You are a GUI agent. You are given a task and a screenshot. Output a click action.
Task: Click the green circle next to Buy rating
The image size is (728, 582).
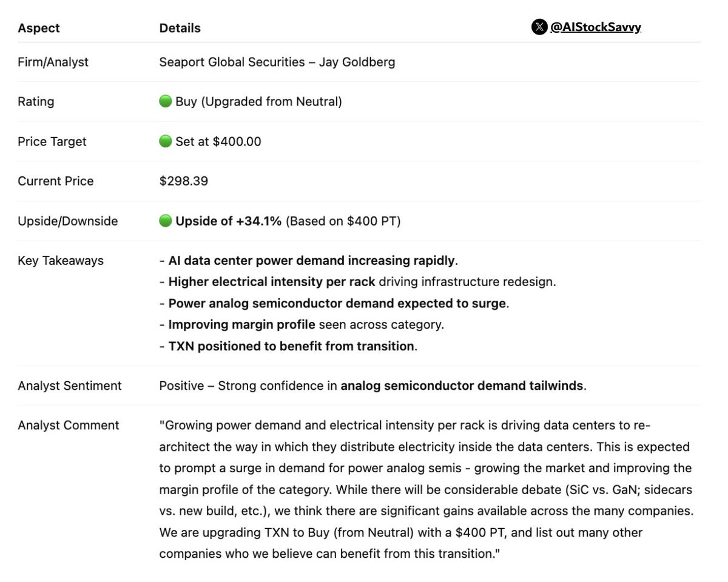(165, 101)
